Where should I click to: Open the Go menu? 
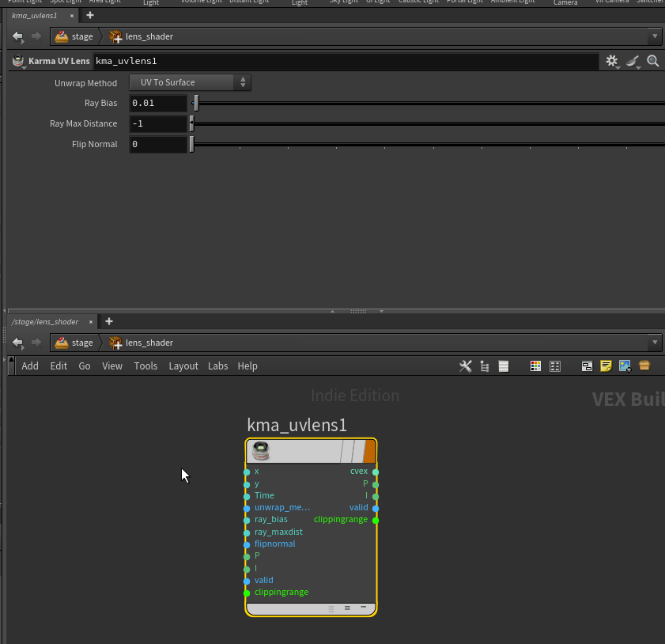tap(85, 366)
